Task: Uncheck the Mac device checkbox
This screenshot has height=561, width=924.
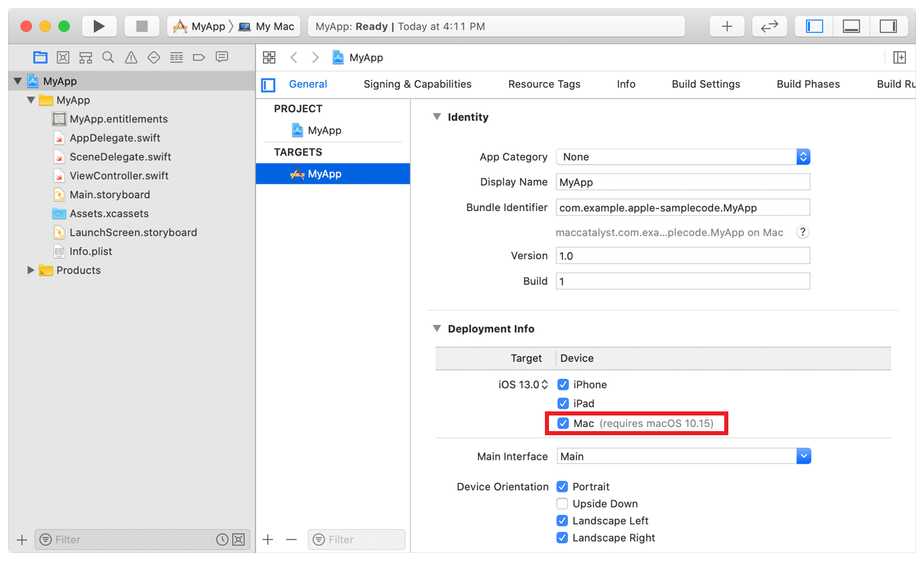Action: pos(563,424)
